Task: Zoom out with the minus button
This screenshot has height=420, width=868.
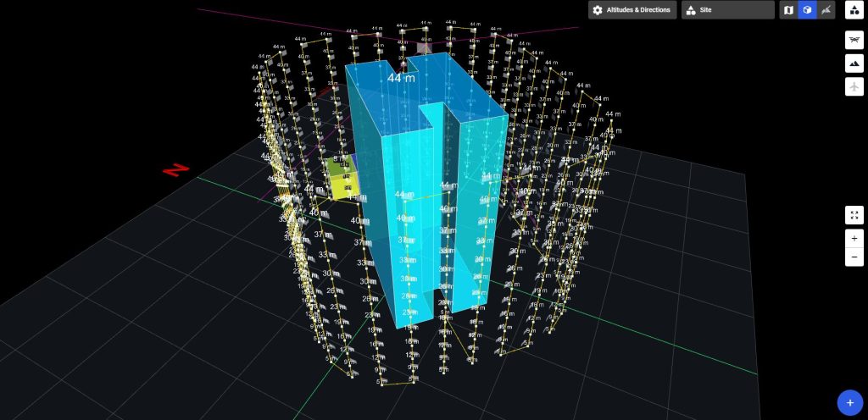Action: tap(854, 257)
